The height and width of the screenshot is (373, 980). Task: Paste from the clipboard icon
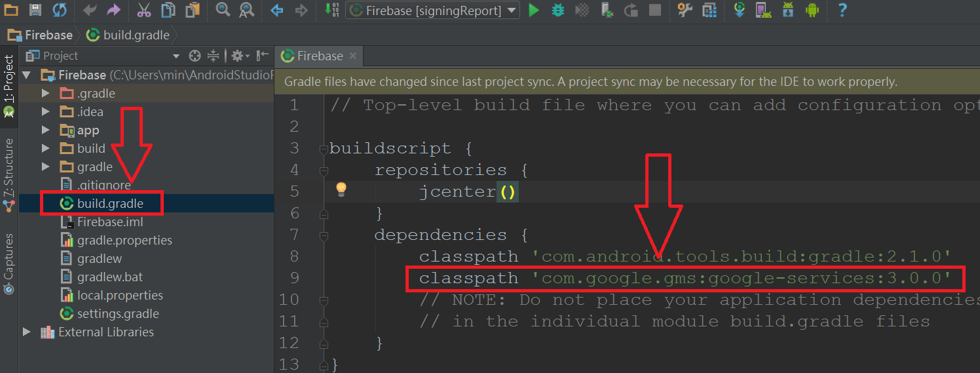pyautogui.click(x=192, y=10)
